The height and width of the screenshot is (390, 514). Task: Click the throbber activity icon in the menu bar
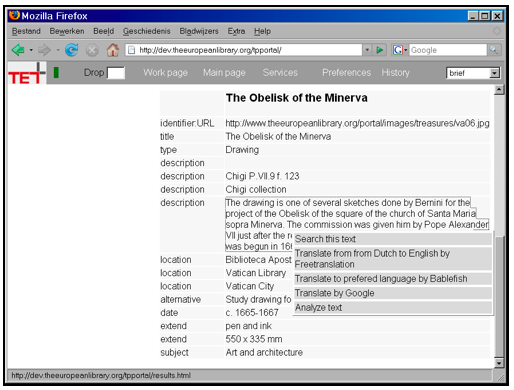click(497, 31)
